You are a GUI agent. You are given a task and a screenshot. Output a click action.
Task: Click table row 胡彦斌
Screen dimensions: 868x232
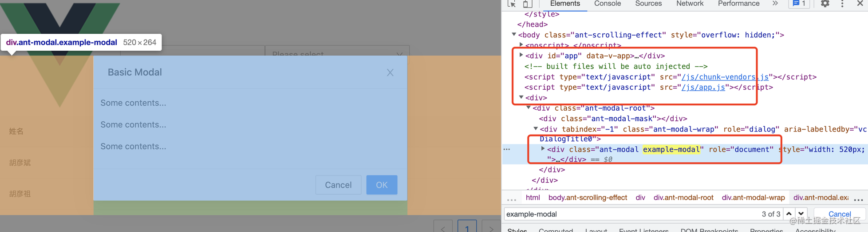tap(20, 163)
